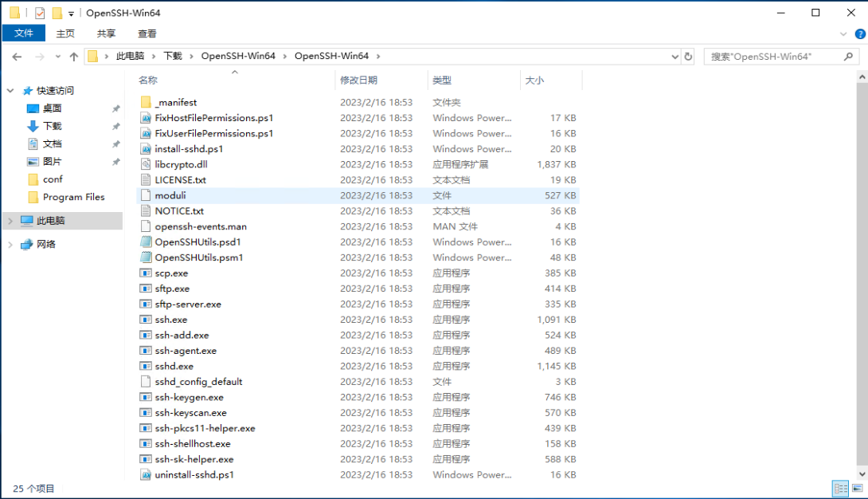Open Program Files in sidebar
The height and width of the screenshot is (499, 868).
(73, 197)
